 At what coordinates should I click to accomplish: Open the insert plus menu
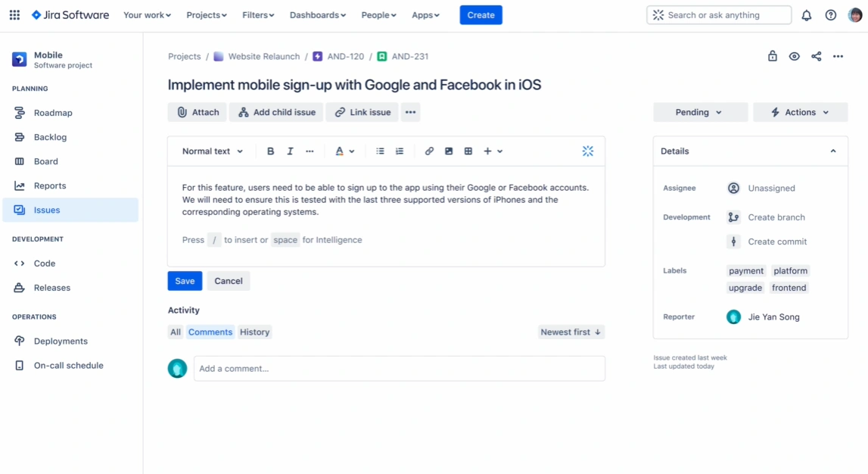click(493, 151)
